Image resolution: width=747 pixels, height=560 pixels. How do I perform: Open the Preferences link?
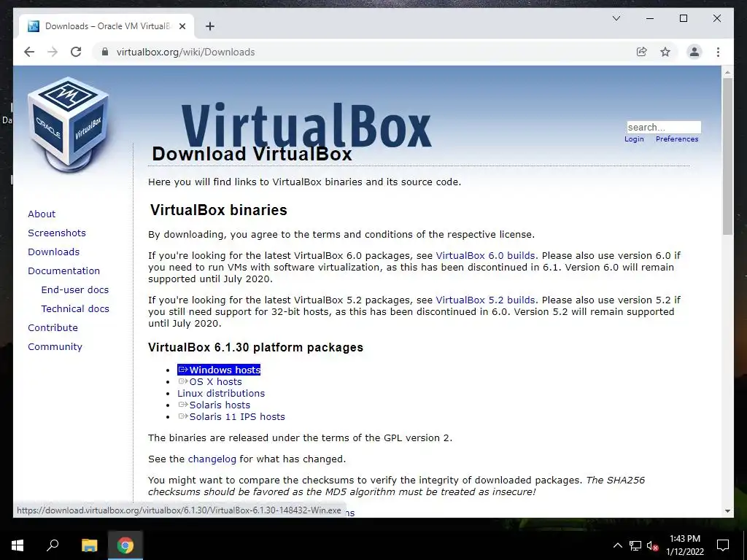(677, 139)
